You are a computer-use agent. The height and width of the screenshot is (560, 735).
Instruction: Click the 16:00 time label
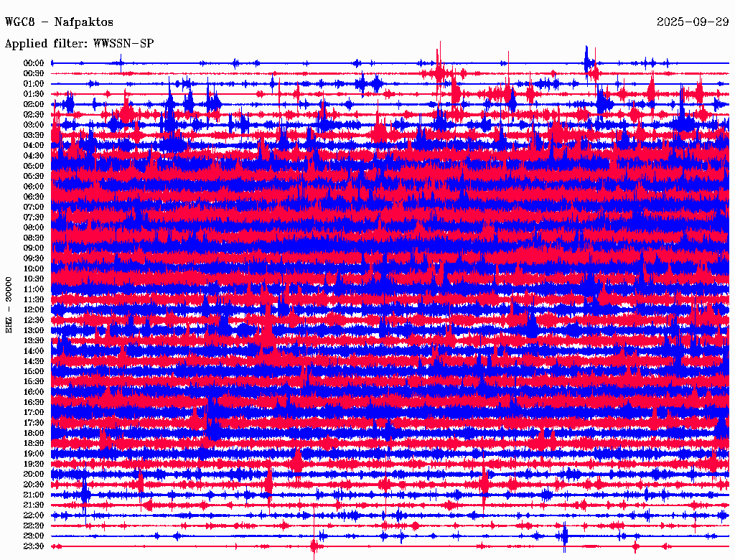click(34, 392)
